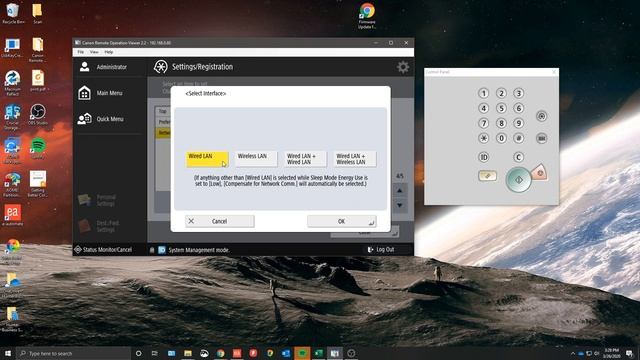Open Outlook from the taskbar
Screen dimensions: 640x360
286,353
